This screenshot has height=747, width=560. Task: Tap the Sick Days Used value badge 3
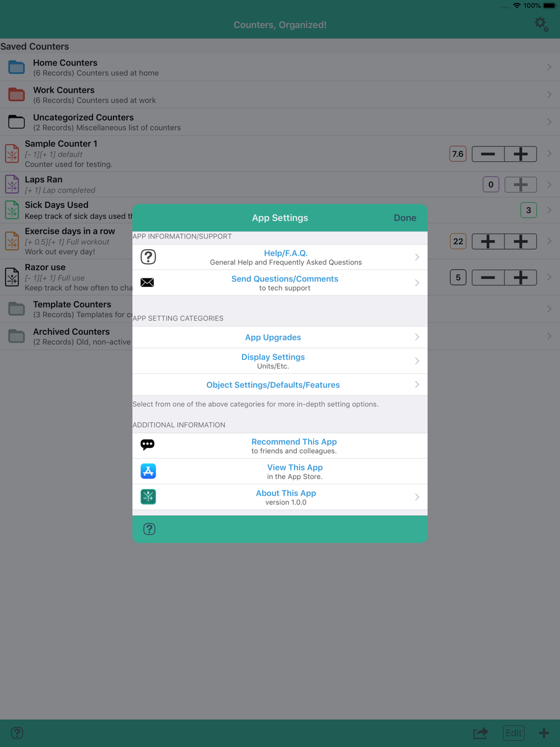point(529,211)
